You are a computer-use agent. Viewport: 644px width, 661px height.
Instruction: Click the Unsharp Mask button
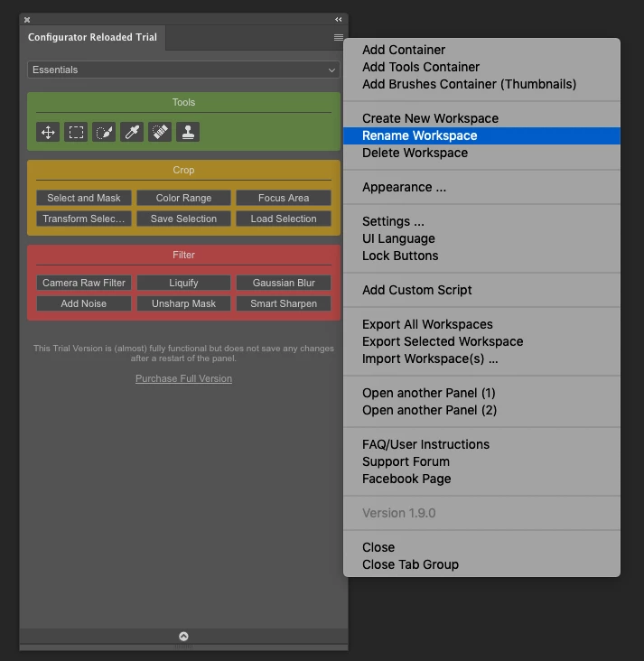tap(183, 303)
